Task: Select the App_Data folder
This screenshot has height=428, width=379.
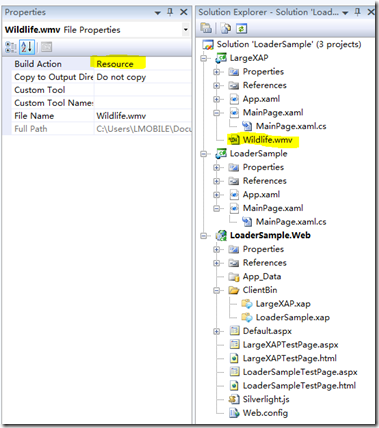Action: pos(262,277)
